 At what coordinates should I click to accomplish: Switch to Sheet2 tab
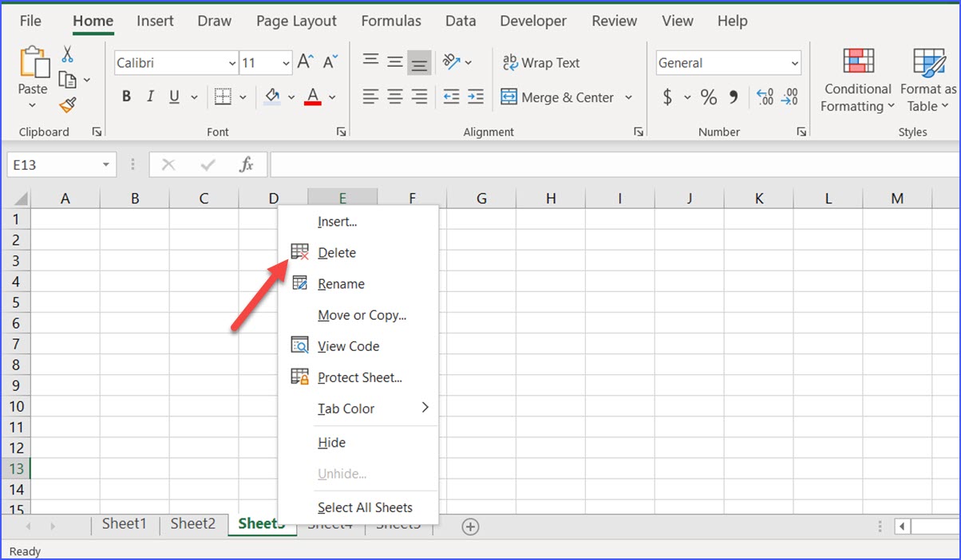193,523
